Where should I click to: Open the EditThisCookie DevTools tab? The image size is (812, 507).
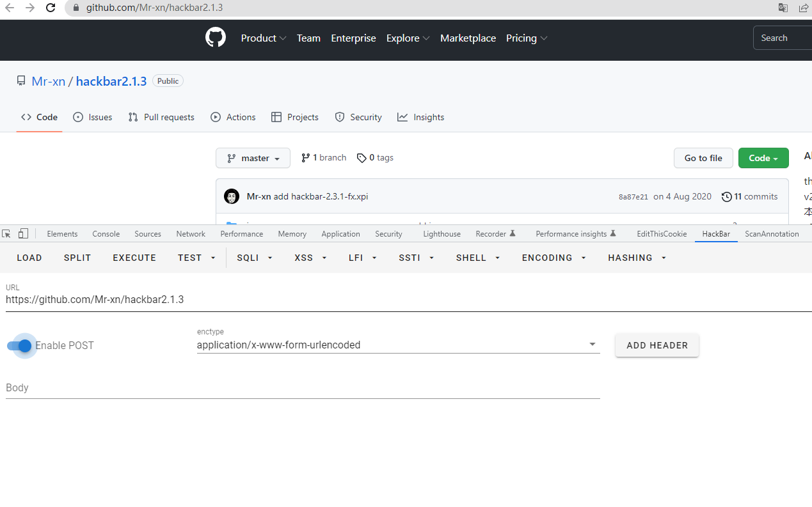point(662,234)
